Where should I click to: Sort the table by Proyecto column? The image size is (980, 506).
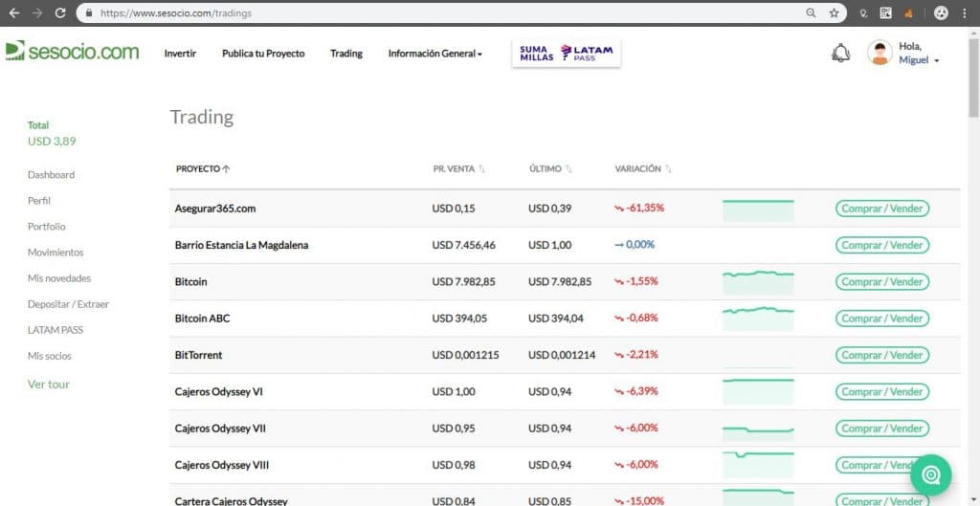point(203,168)
